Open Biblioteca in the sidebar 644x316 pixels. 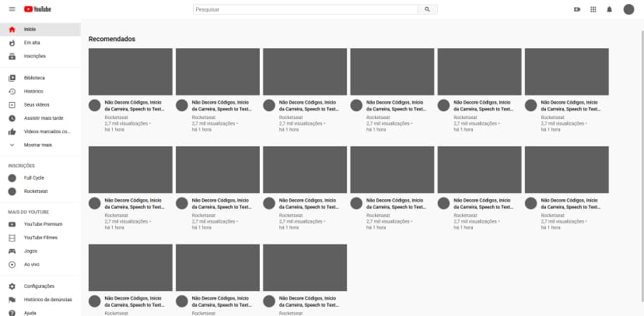tap(34, 78)
